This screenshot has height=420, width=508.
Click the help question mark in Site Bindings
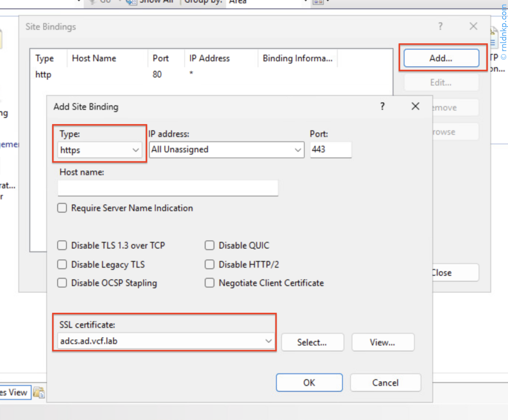(440, 27)
